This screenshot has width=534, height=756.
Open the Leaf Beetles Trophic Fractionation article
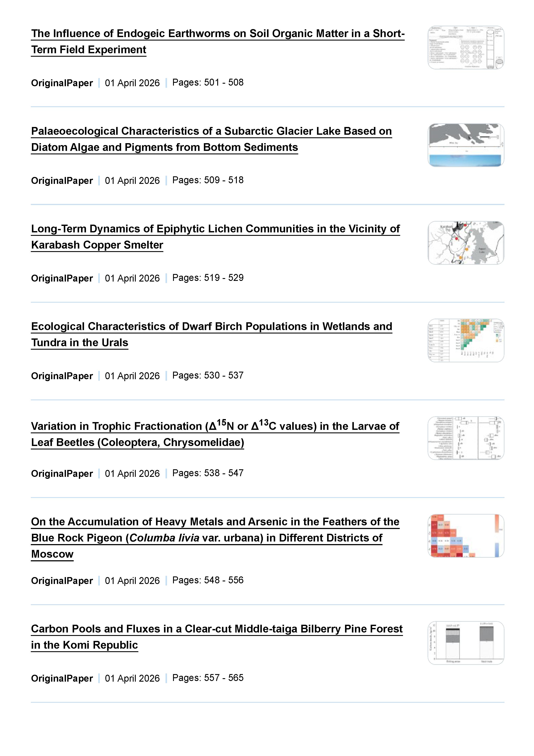pos(215,426)
